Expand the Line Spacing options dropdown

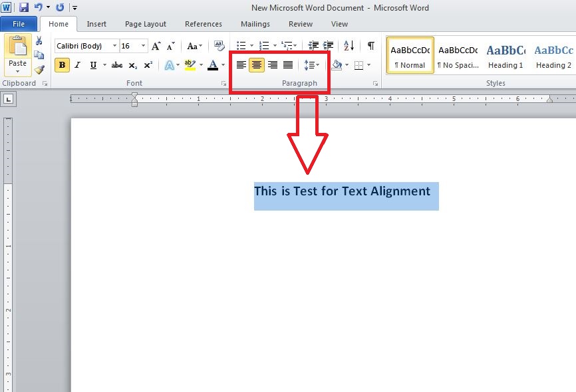click(318, 64)
